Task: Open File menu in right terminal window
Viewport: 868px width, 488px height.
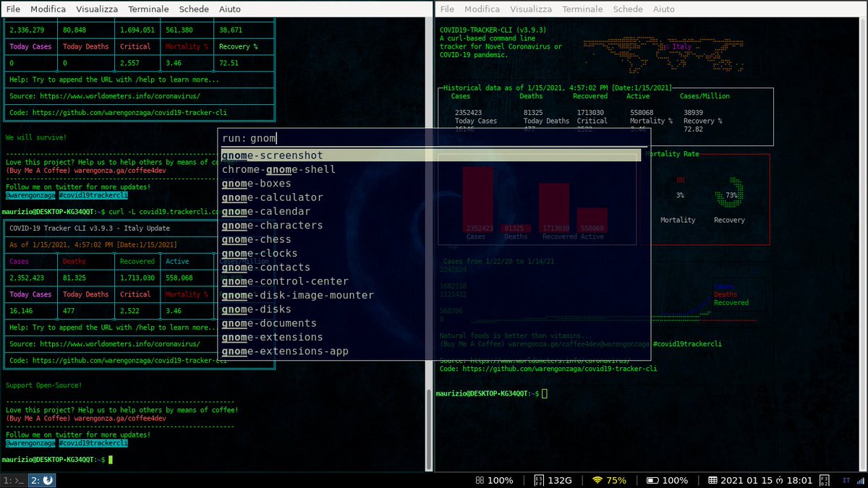Action: pos(447,9)
